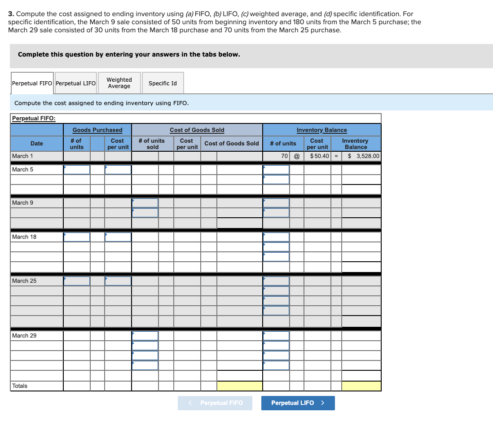Image resolution: width=493 pixels, height=448 pixels.
Task: Click the March 5 inventory cost per unit cell
Action: [317, 170]
